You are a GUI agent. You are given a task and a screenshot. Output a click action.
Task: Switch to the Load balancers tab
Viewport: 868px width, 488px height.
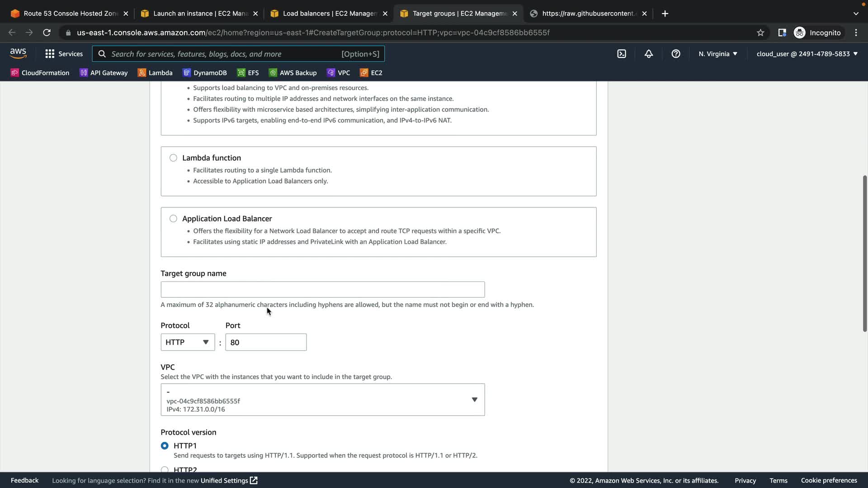329,14
